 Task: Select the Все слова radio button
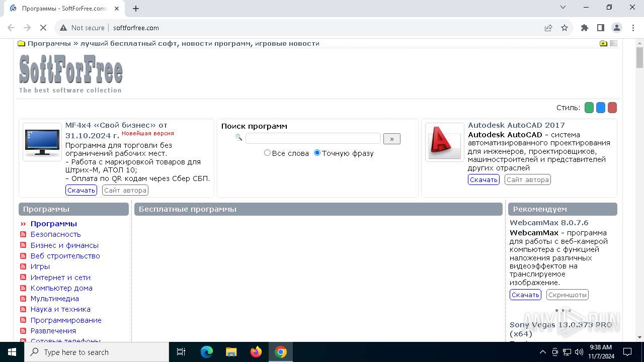click(x=267, y=153)
